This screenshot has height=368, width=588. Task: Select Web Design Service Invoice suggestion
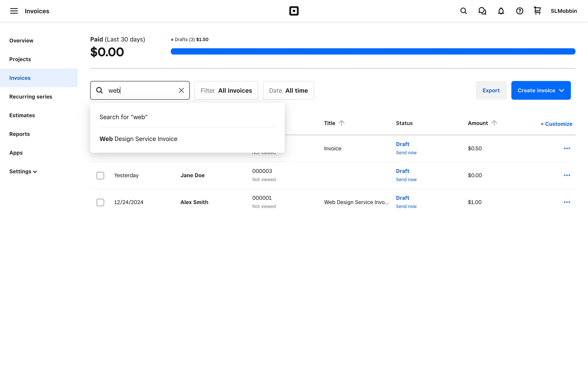(x=138, y=139)
